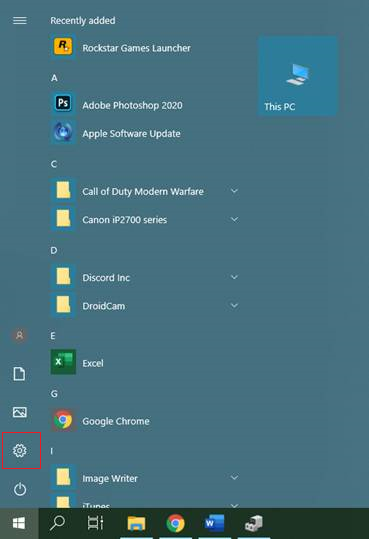Click the 'Google Chrome' text label
369x539 pixels.
click(116, 421)
